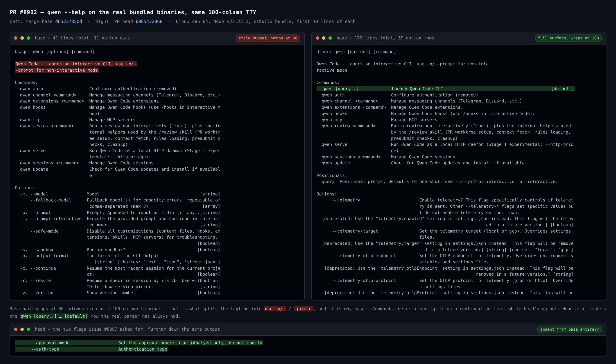Open the merge-base commit link d6533785bd
The image size is (616, 364).
[x=68, y=21]
